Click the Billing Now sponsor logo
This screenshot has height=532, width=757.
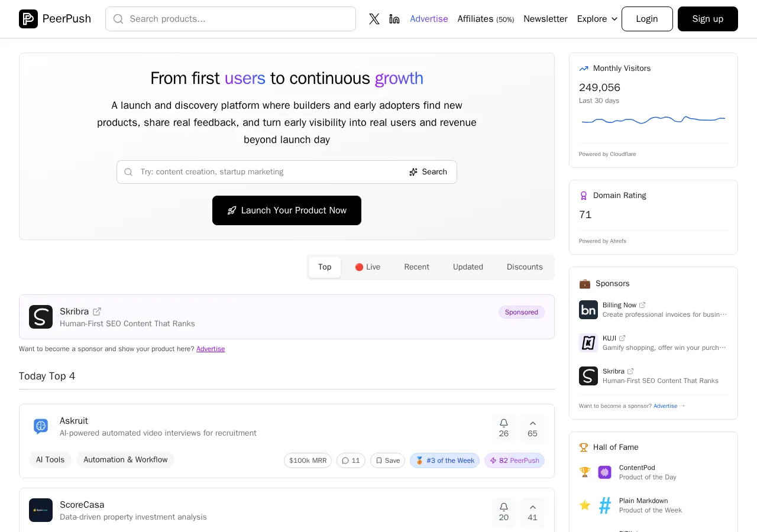tap(588, 310)
